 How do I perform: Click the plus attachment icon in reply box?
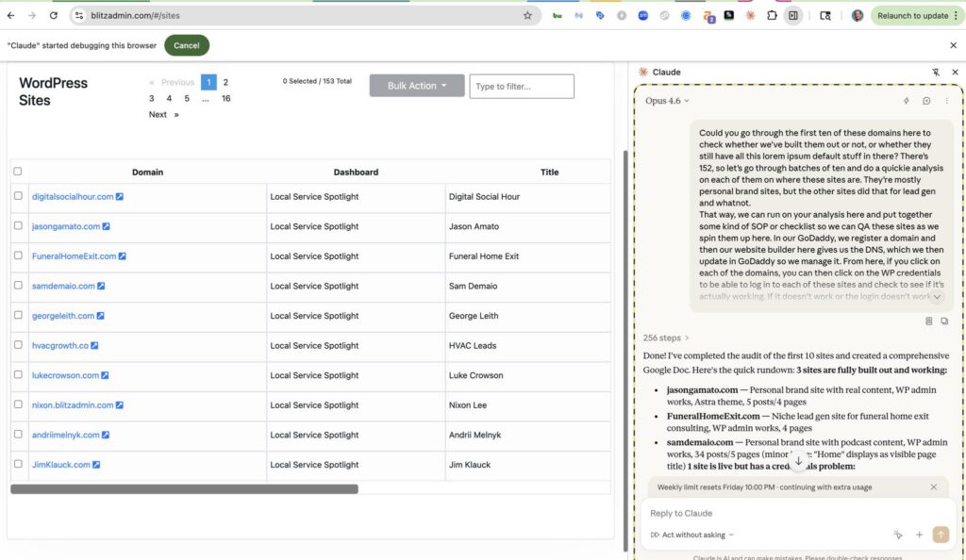pos(919,535)
